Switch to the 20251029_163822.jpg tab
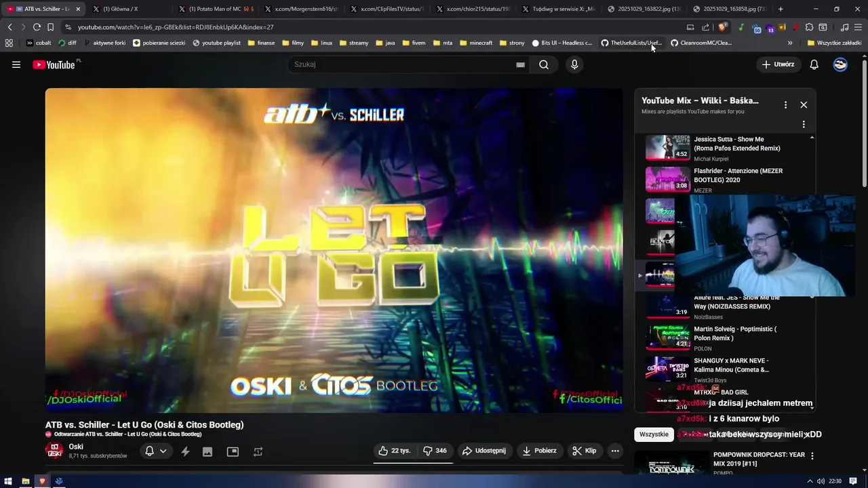 [x=644, y=9]
